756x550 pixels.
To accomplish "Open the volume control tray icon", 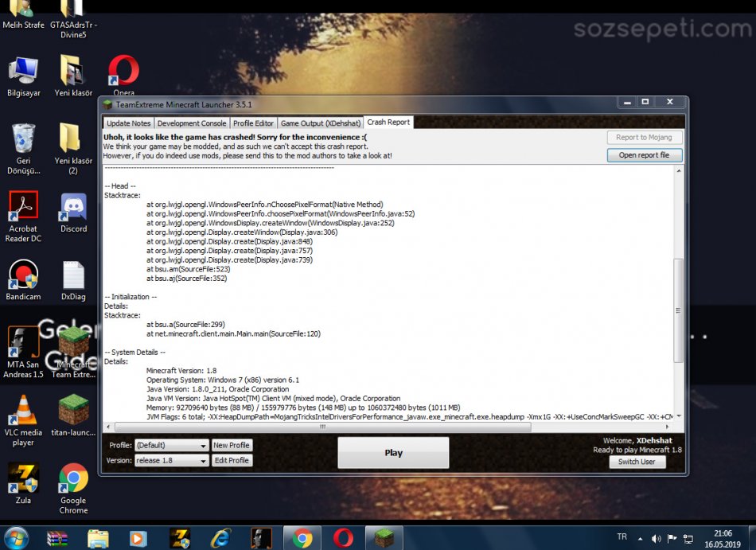I will [x=656, y=538].
